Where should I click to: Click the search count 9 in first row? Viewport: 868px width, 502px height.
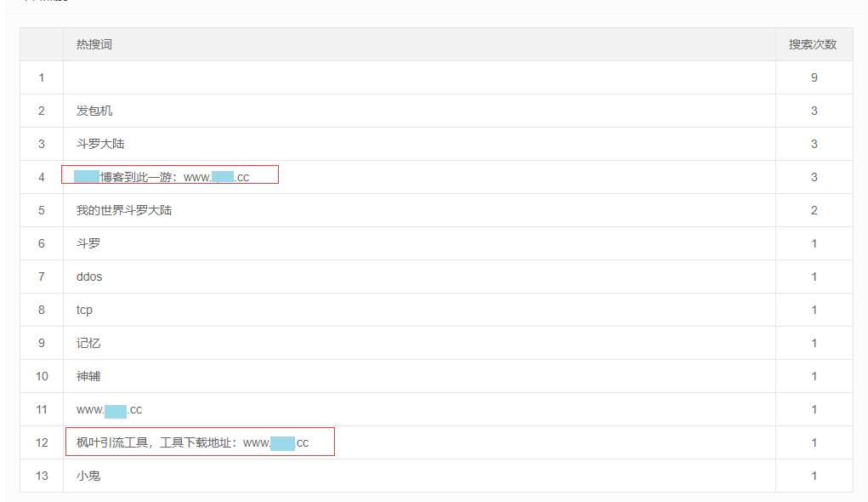click(814, 77)
